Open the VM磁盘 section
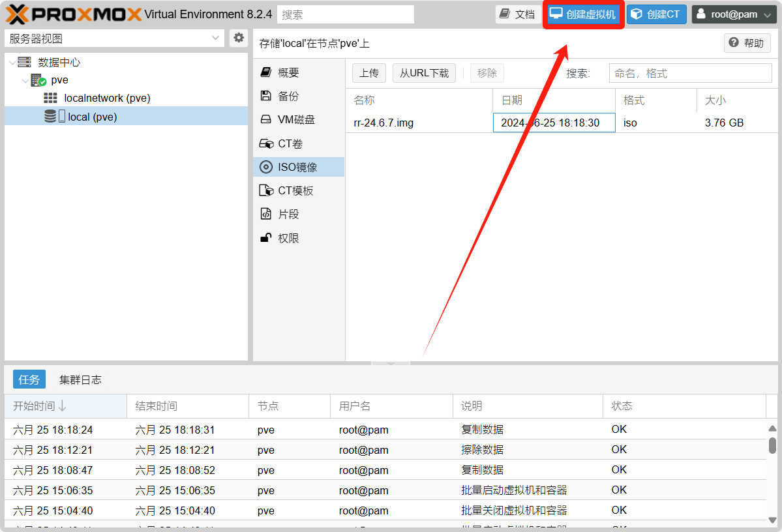 pos(295,120)
